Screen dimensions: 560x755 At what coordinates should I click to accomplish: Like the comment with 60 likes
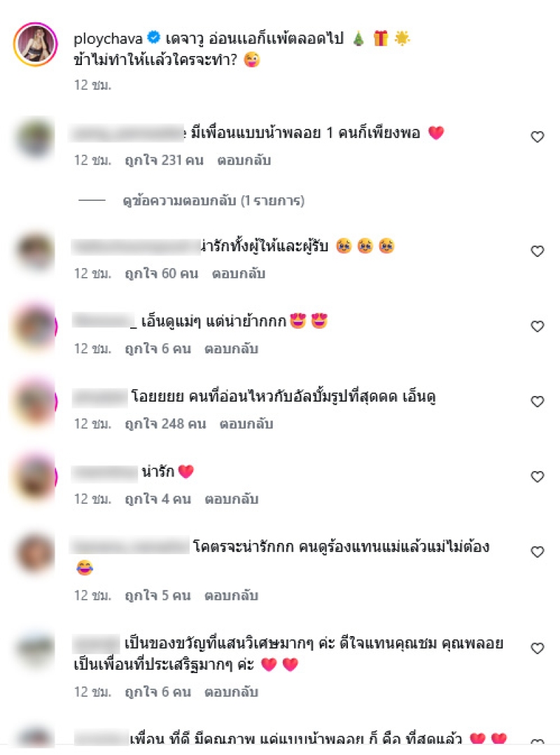click(x=538, y=251)
